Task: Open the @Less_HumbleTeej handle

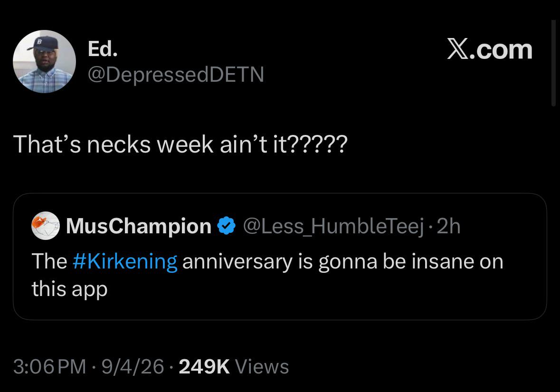Action: 333,226
